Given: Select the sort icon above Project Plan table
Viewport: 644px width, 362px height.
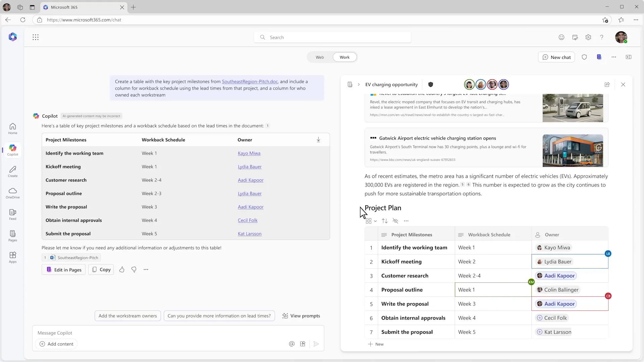Looking at the screenshot, I should [x=384, y=221].
